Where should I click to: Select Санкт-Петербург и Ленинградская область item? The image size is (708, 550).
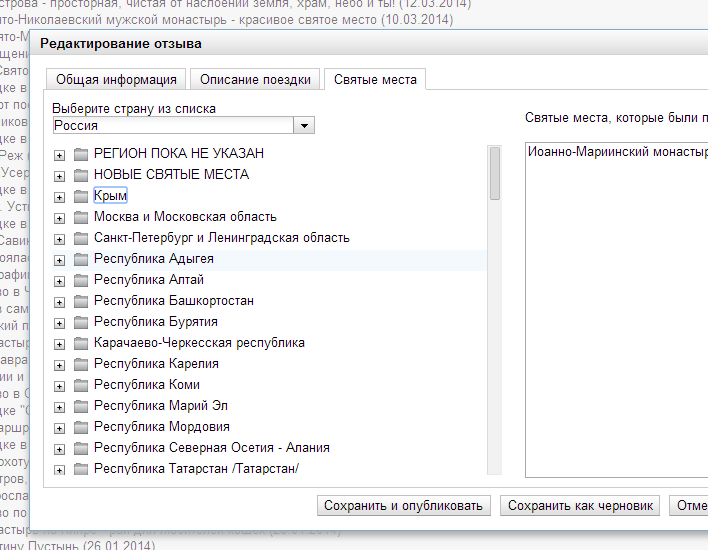click(x=221, y=238)
